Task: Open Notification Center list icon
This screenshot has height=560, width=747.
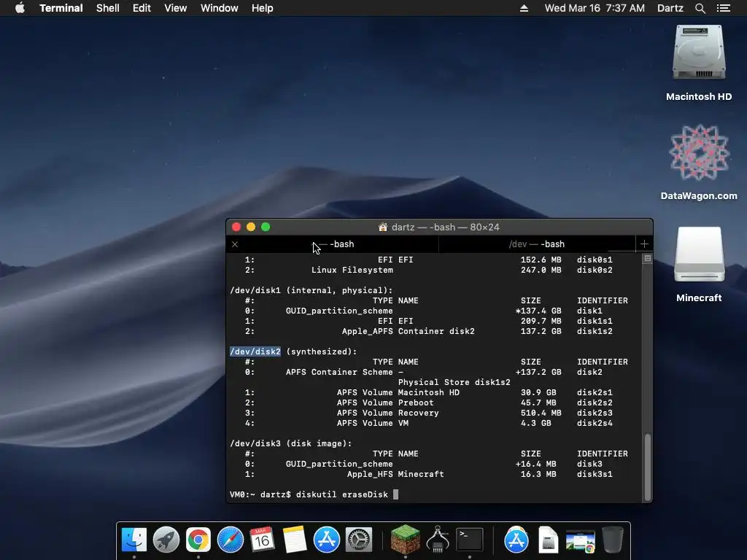Action: click(724, 8)
